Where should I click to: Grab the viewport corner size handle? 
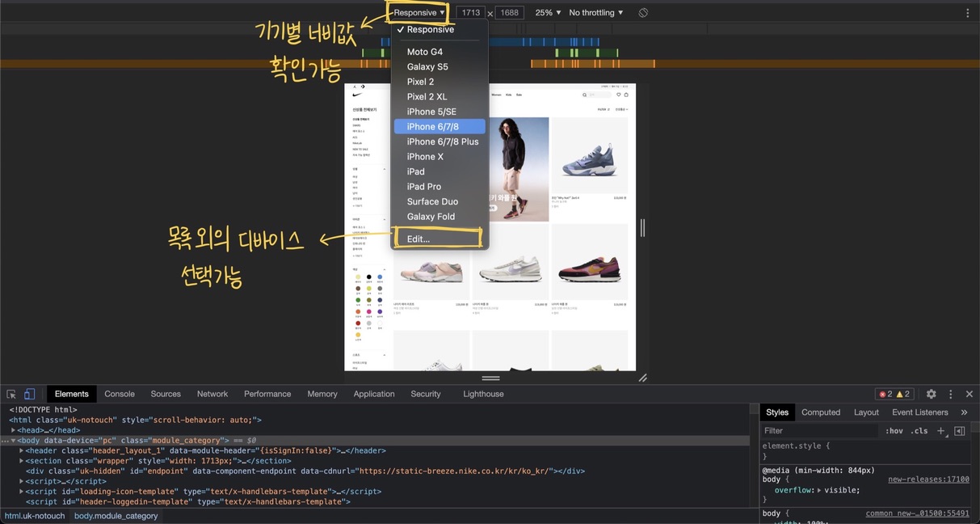click(643, 378)
